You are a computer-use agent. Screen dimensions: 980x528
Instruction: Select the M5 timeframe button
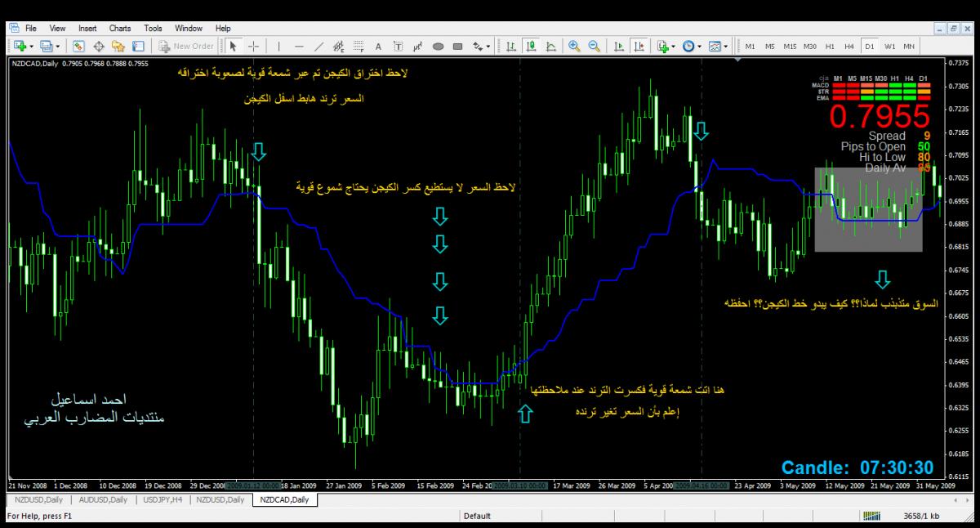769,47
